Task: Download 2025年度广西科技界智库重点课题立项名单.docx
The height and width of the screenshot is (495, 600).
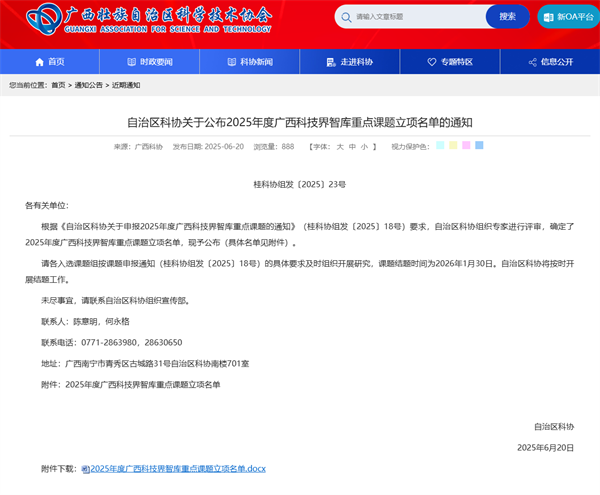Action: 178,469
